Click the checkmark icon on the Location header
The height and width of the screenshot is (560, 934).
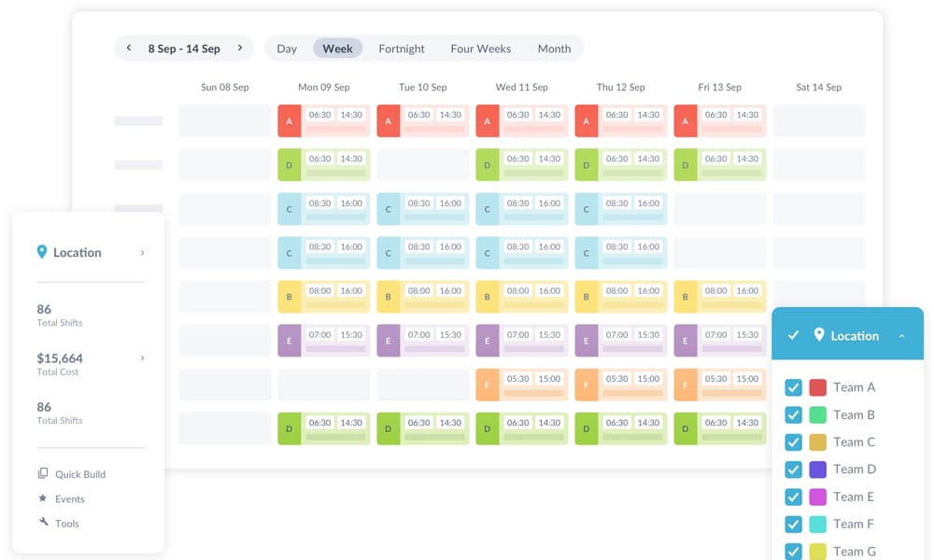click(x=793, y=334)
